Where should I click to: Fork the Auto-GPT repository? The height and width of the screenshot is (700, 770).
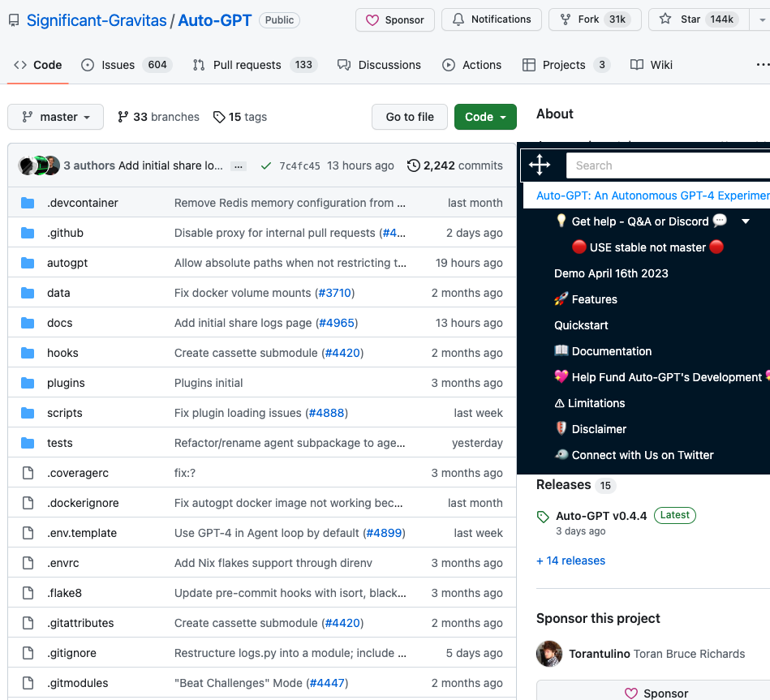coord(595,19)
